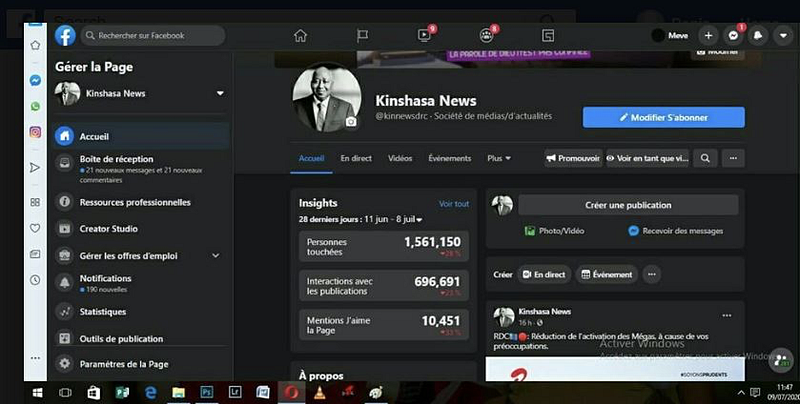Open Creator Studio

[x=141, y=229]
